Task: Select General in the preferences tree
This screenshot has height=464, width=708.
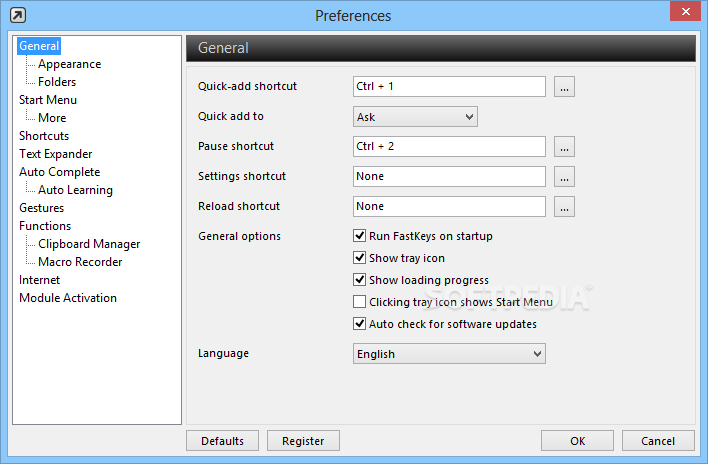Action: (39, 46)
